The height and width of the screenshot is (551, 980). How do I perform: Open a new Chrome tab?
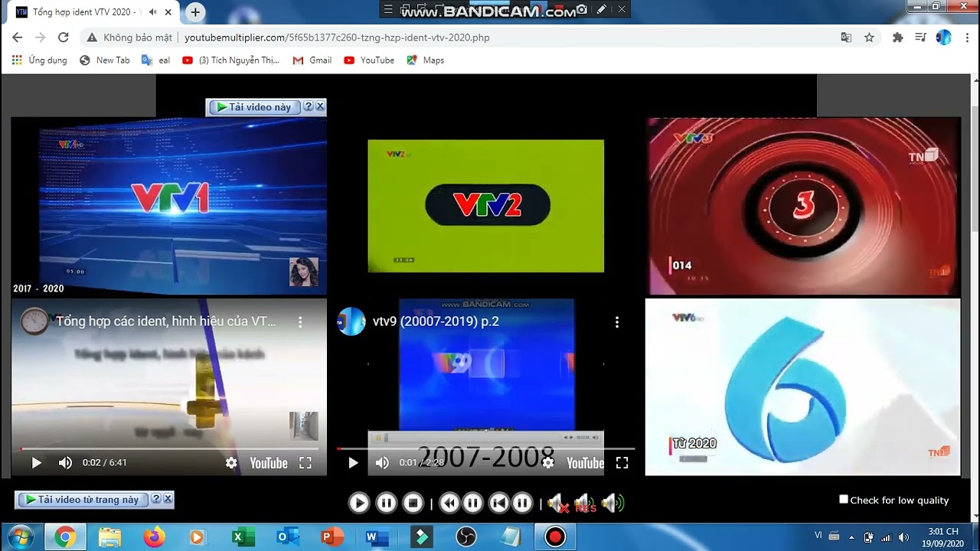pyautogui.click(x=195, y=12)
